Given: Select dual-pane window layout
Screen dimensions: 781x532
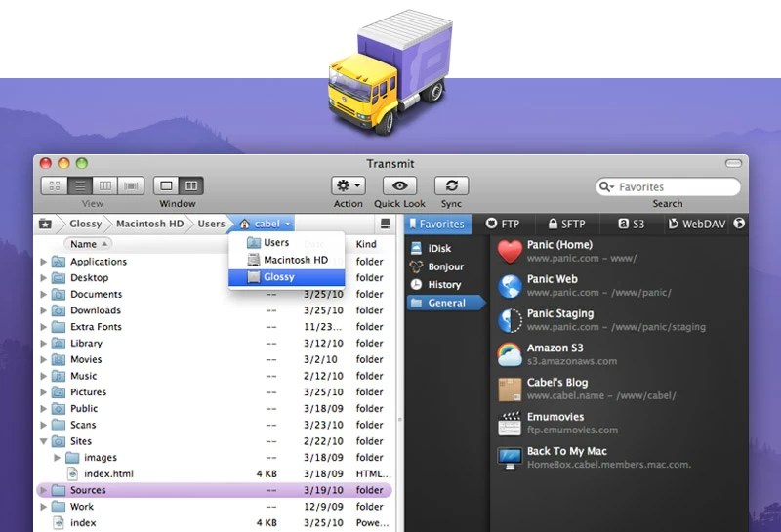Looking at the screenshot, I should click(191, 185).
